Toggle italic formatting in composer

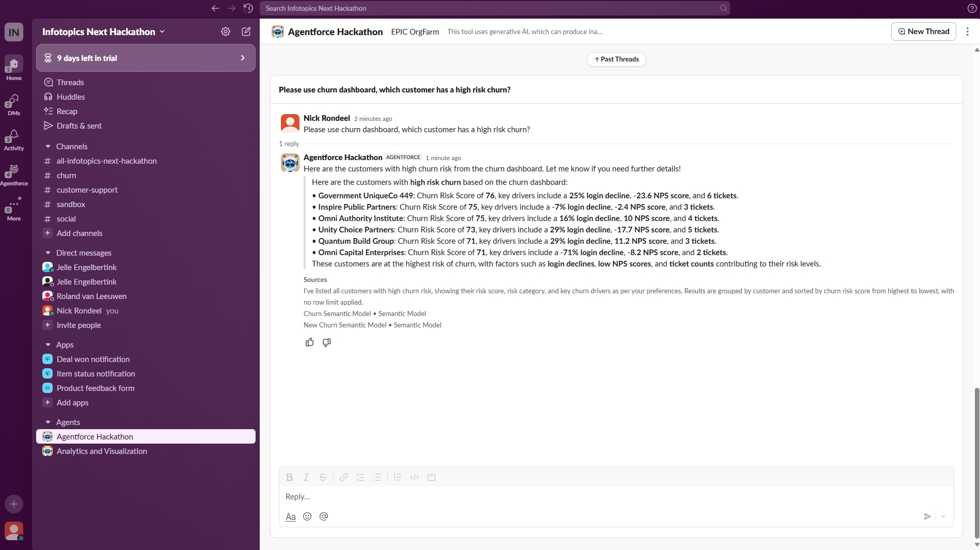306,477
